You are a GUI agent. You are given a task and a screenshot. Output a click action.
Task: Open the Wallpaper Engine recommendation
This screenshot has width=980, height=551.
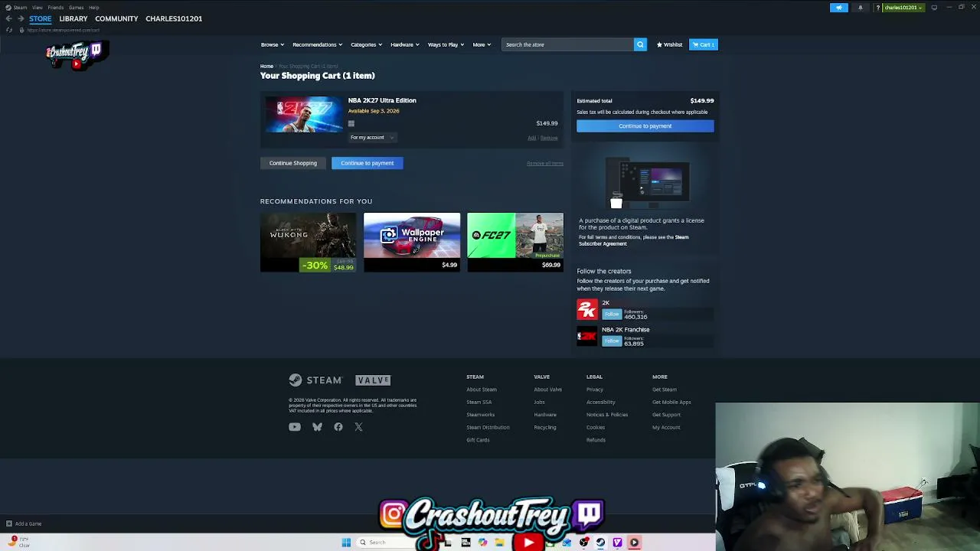[x=412, y=243]
